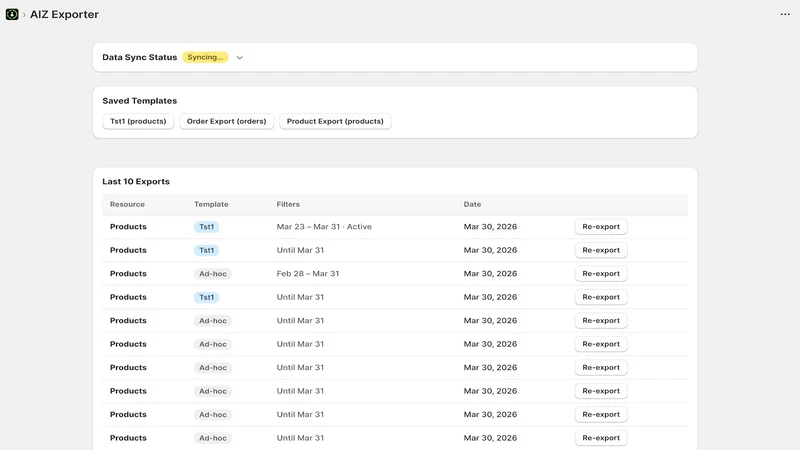Select the Template column header

pos(211,204)
